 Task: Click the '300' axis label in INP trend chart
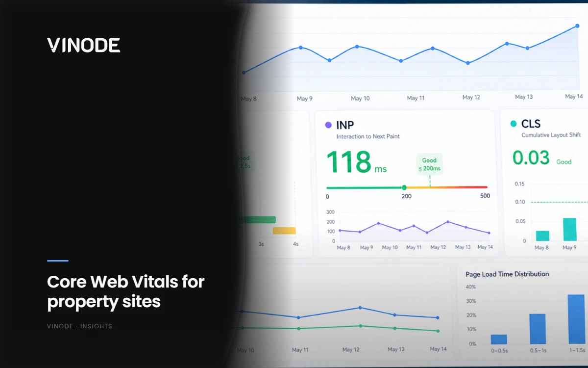330,212
